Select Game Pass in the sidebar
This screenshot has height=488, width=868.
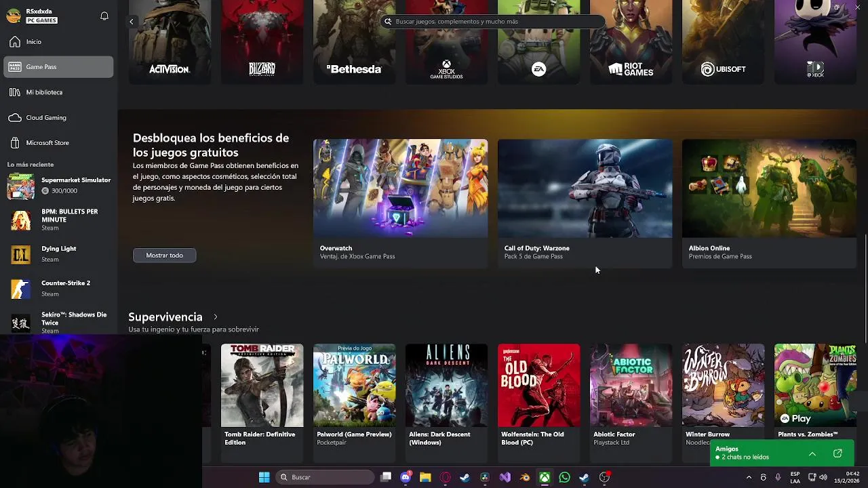click(58, 67)
